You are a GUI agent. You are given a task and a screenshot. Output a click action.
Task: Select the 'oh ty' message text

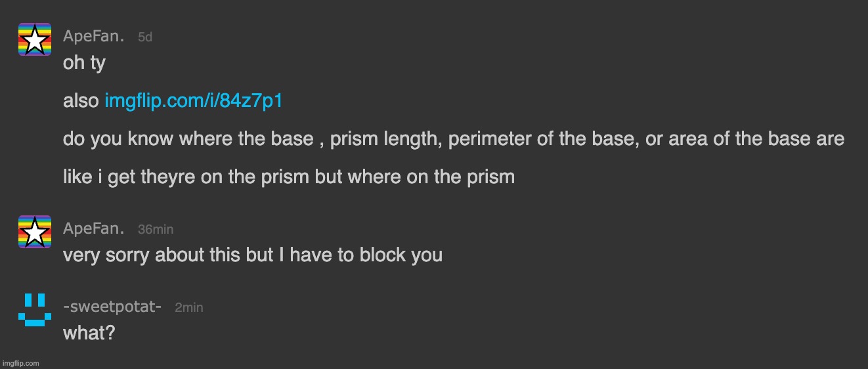(84, 64)
